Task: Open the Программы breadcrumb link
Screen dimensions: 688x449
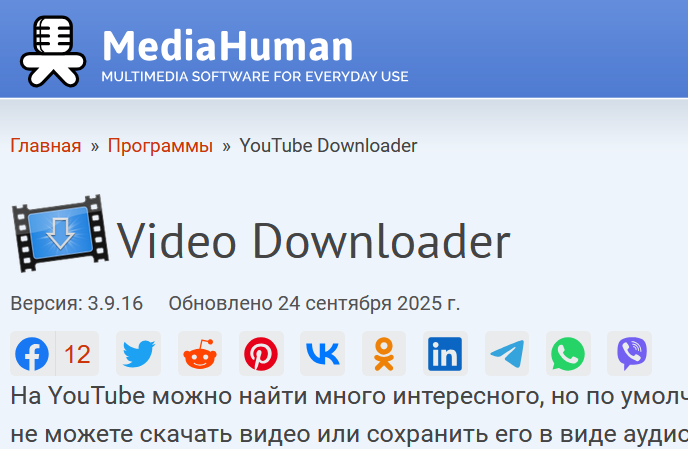Action: pos(160,146)
